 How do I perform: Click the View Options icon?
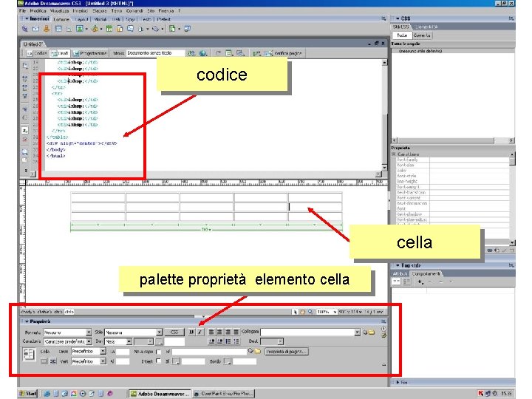[229, 53]
